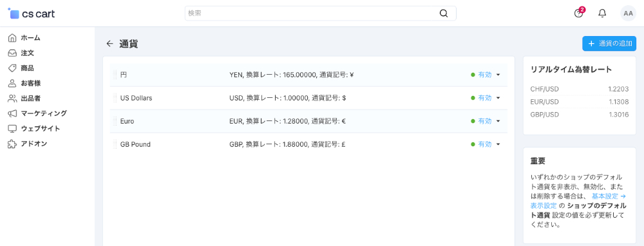Open the US Dollars currency
Screen dimensions: 644x246
point(136,98)
